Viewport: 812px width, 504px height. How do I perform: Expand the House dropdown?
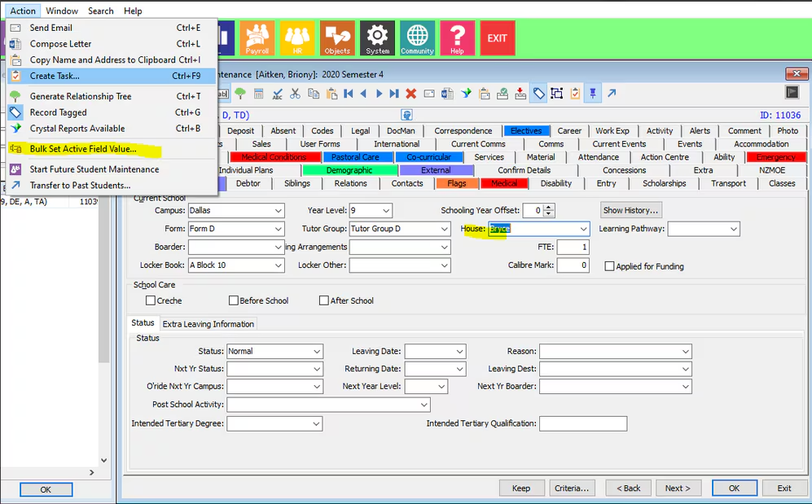(x=583, y=230)
